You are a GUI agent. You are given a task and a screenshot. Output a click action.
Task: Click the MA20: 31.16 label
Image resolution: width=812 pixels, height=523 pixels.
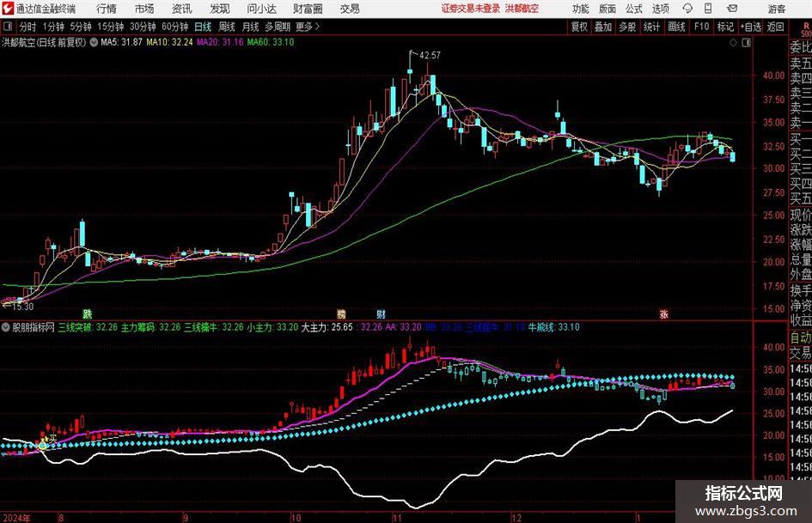click(220, 42)
